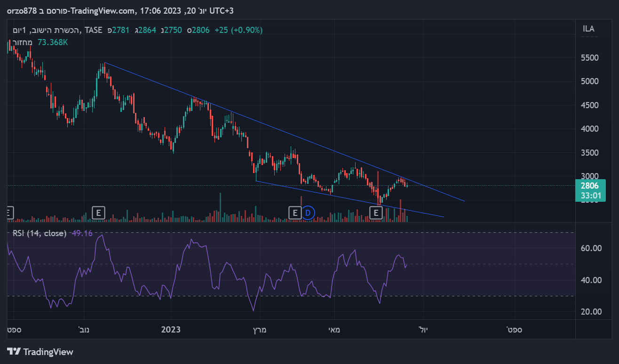
Task: Click the 20.00 RSI axis label
Action: [592, 312]
